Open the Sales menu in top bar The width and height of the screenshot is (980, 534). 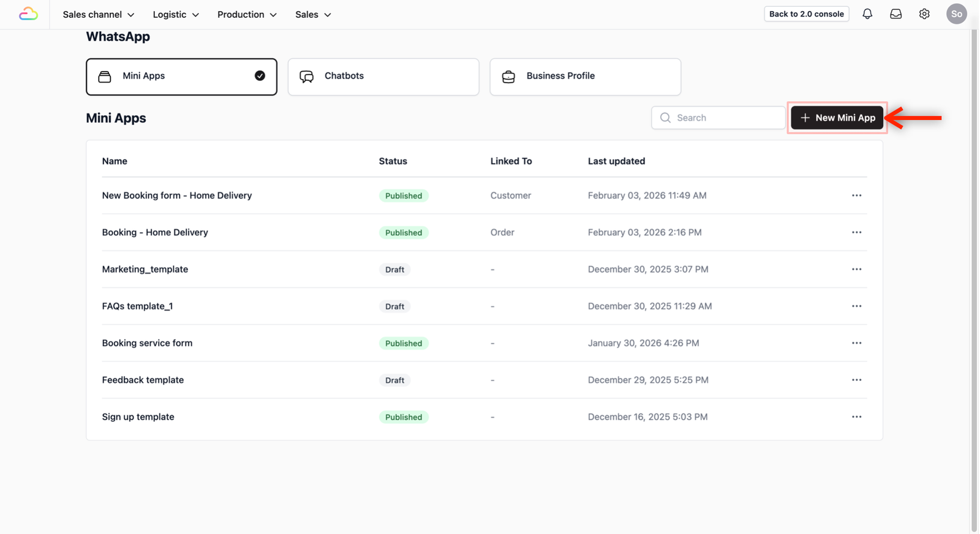(313, 15)
